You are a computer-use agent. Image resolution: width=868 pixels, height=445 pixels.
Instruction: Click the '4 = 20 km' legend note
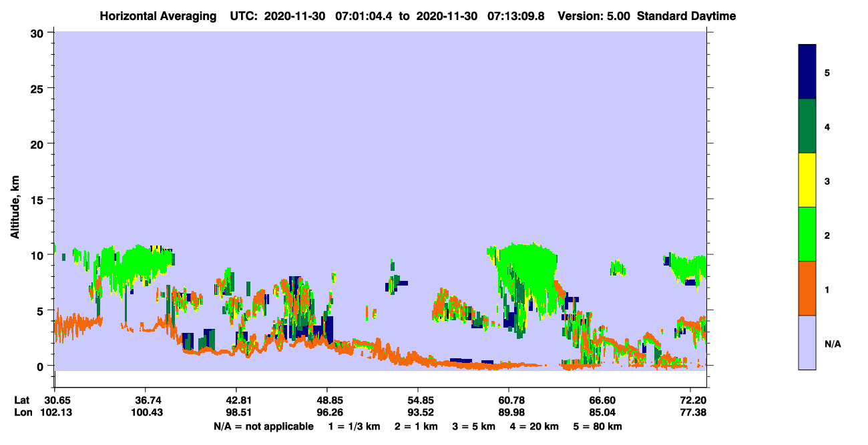535,426
